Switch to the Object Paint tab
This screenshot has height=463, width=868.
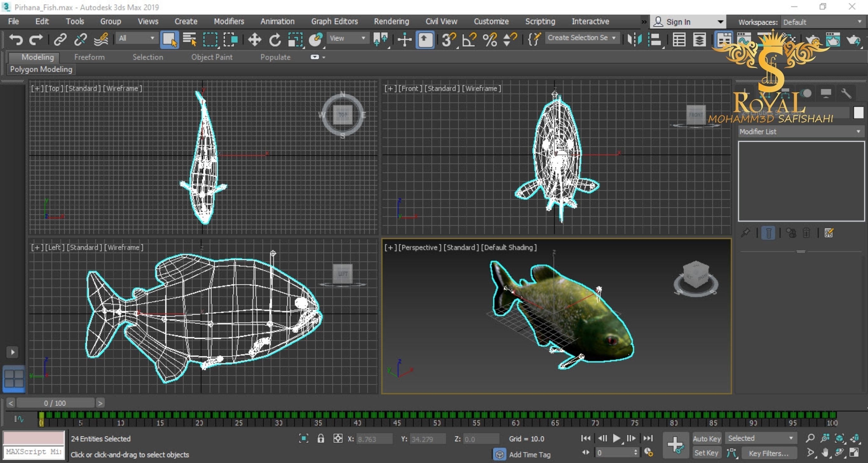212,57
